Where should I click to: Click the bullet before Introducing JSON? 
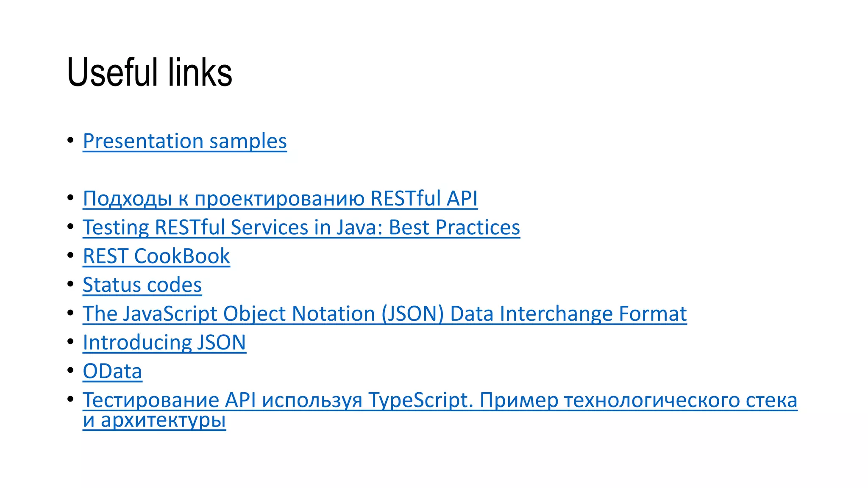click(x=70, y=342)
